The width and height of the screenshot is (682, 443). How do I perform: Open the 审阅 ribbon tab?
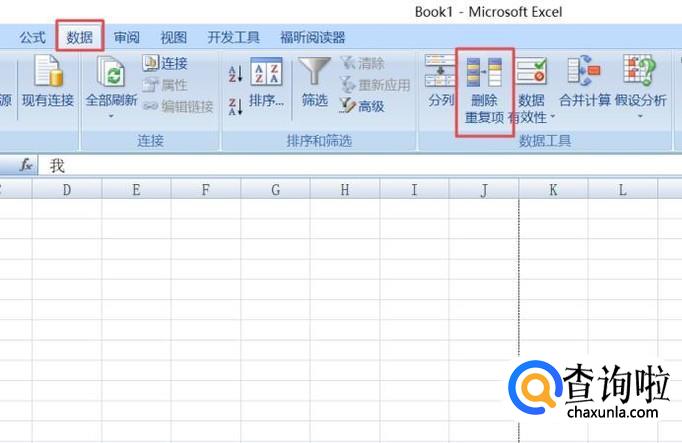tap(127, 38)
